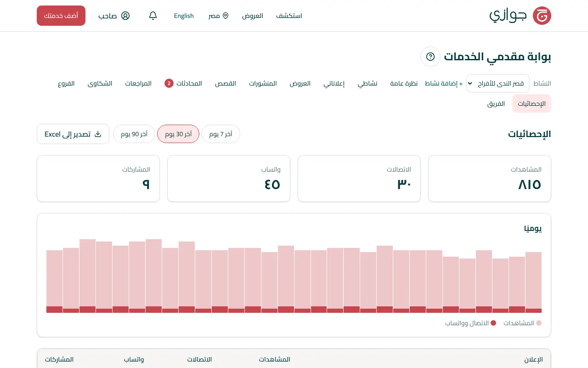Open the صاحب user profile icon
Image resolution: width=588 pixels, height=368 pixels.
point(125,16)
